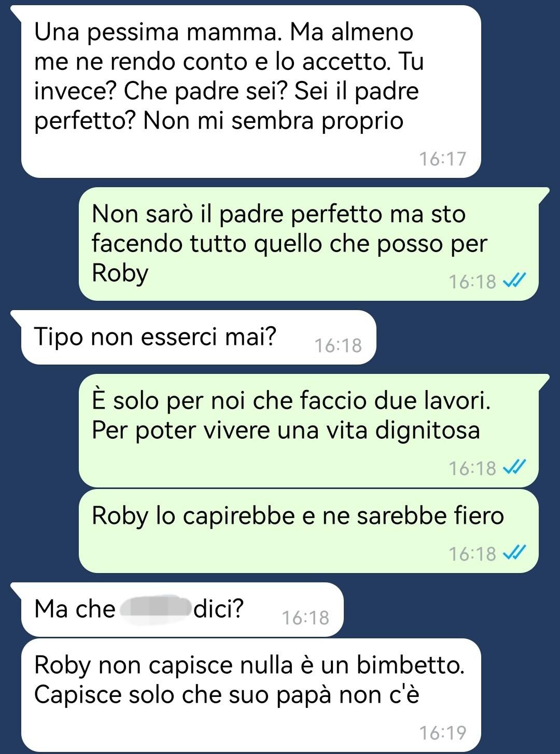Image resolution: width=560 pixels, height=754 pixels.
Task: Click 'Per poter vivere una vita dignitosa' text line
Action: (x=286, y=430)
